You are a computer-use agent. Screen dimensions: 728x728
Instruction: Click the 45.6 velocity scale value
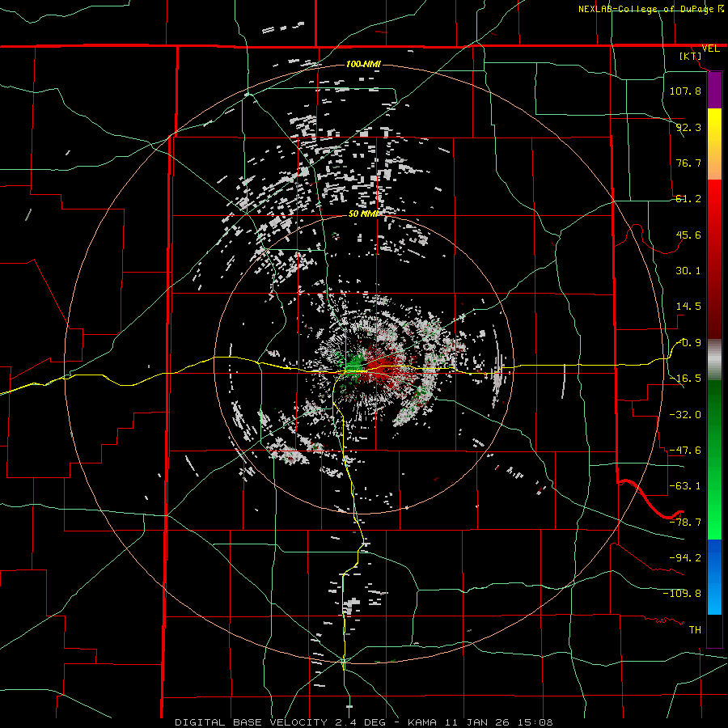coord(688,235)
